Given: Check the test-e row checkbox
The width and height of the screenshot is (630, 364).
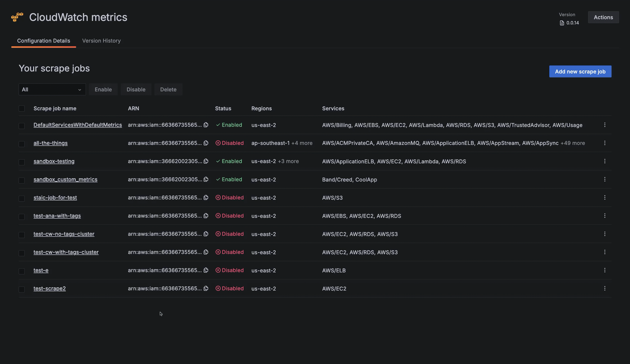Looking at the screenshot, I should [x=22, y=271].
